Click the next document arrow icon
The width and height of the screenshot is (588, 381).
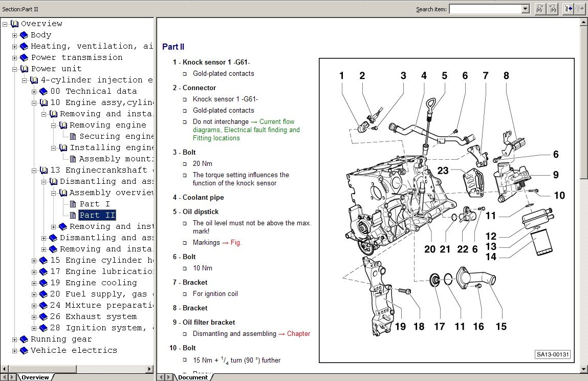pyautogui.click(x=580, y=9)
